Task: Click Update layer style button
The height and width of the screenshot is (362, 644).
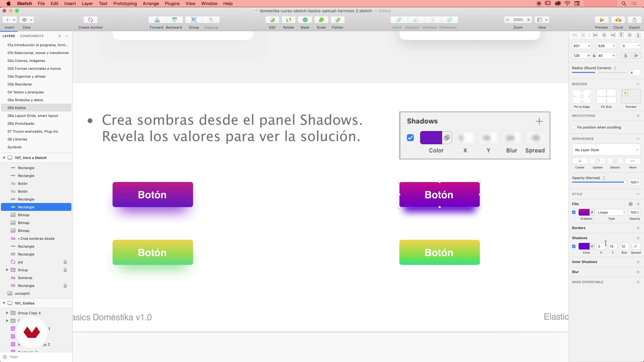Action: pyautogui.click(x=598, y=161)
